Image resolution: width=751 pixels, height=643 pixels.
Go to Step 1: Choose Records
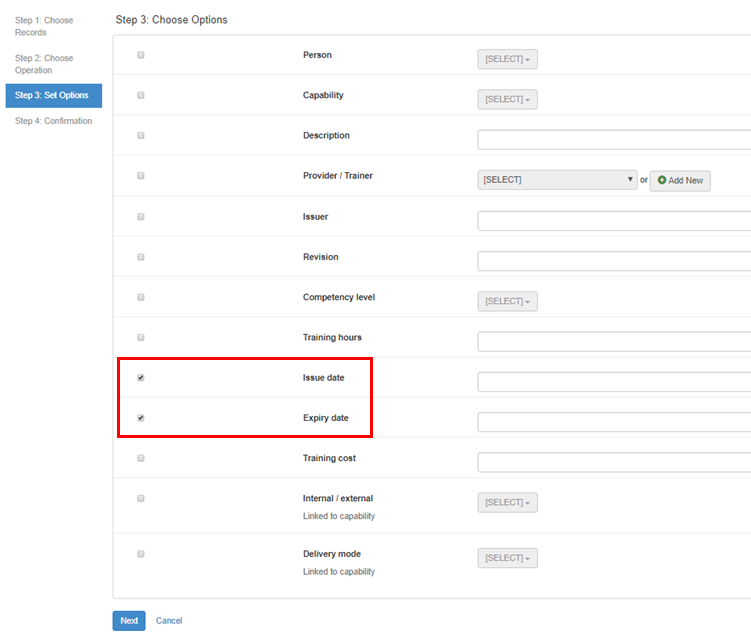44,26
